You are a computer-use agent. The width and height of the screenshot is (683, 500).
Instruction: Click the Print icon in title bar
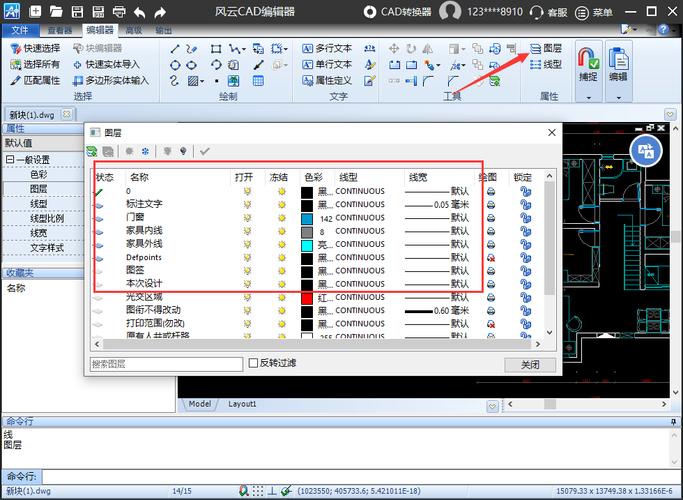coord(119,11)
